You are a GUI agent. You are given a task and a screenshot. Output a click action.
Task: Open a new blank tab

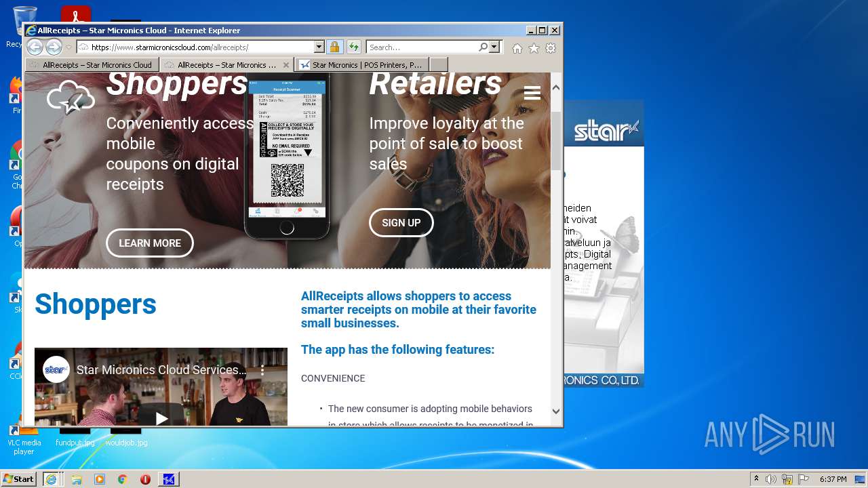pyautogui.click(x=439, y=65)
